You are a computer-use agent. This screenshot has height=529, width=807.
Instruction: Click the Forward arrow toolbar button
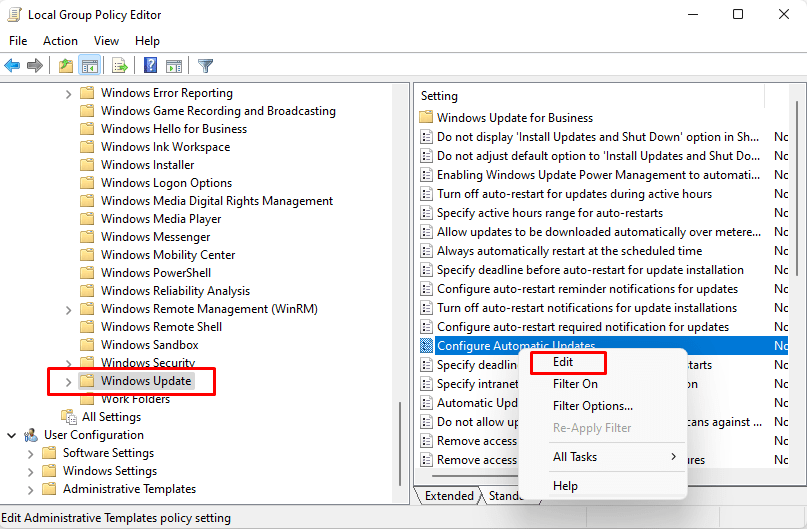click(34, 65)
